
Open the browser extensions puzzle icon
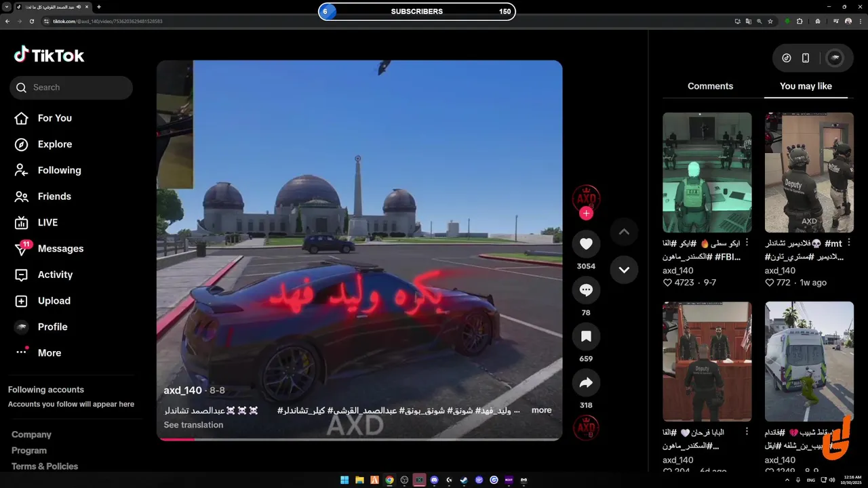click(800, 21)
